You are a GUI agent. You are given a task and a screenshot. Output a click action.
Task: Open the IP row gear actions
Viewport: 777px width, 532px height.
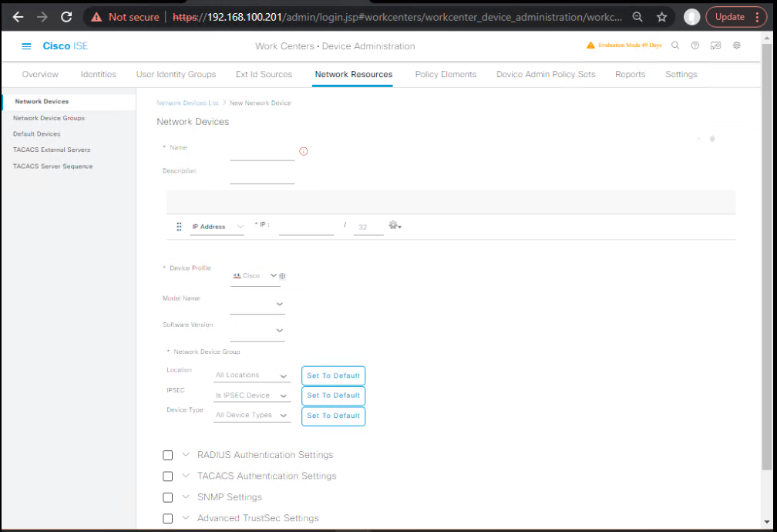pyautogui.click(x=395, y=226)
